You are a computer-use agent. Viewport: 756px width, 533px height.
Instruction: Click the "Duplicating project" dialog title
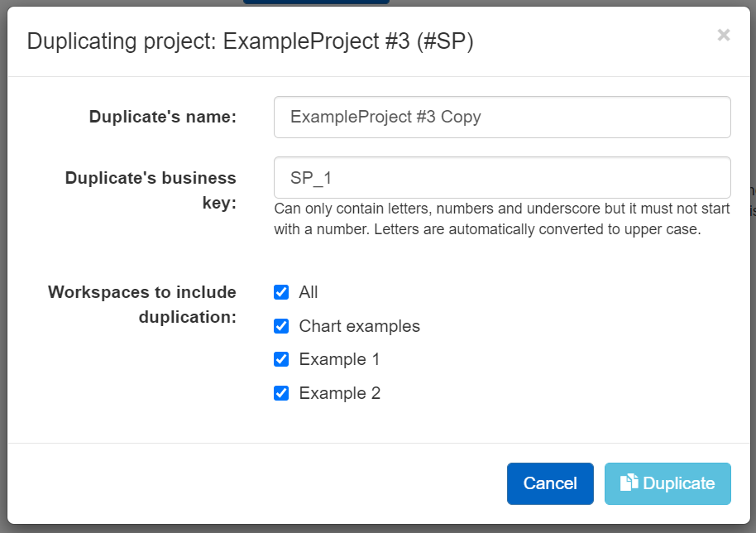click(x=250, y=42)
